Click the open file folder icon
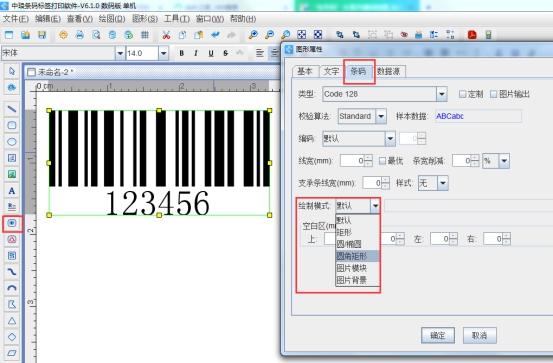Screen dimensions: 553x363 point(25,35)
